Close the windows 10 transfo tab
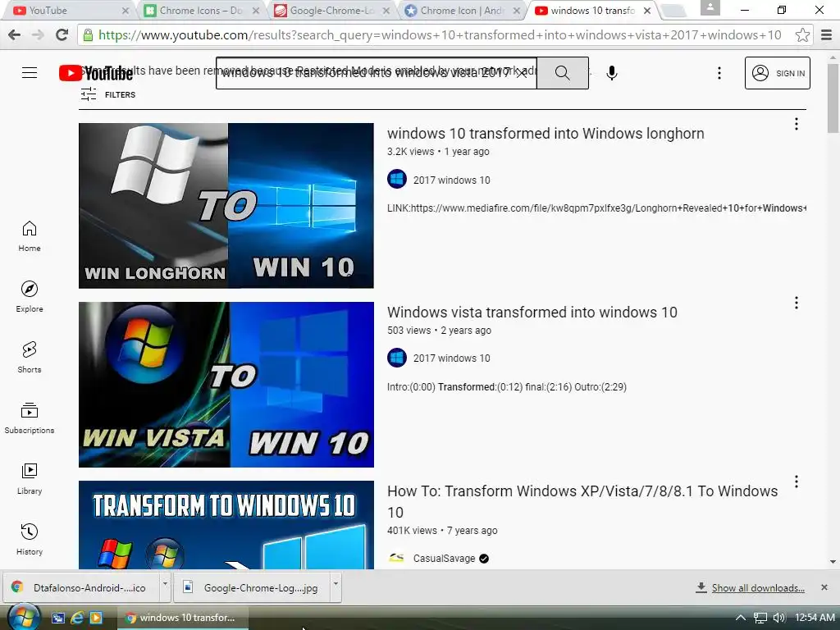Screen dimensions: 840x630 647,11
